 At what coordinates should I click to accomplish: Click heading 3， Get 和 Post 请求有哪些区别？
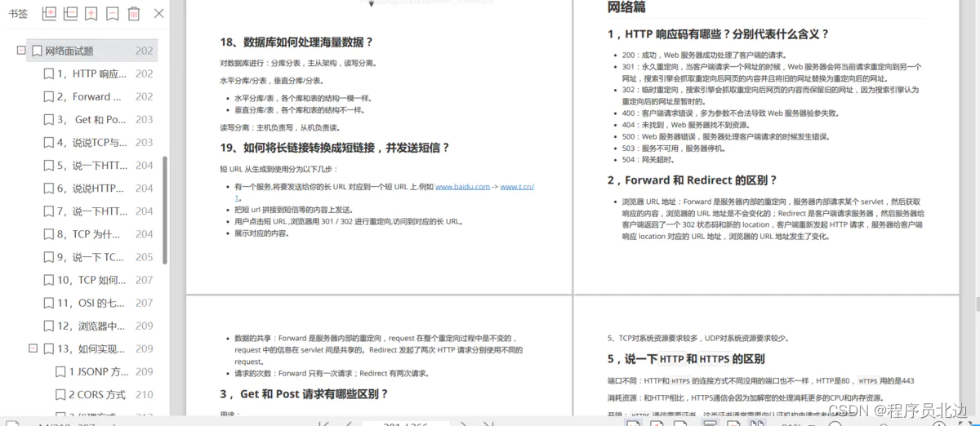[304, 394]
